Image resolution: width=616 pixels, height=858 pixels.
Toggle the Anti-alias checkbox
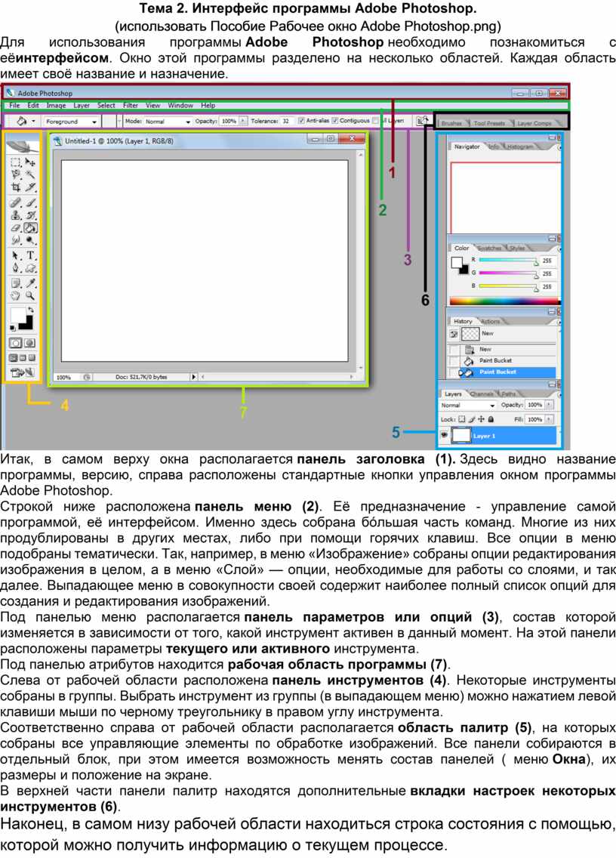point(301,120)
